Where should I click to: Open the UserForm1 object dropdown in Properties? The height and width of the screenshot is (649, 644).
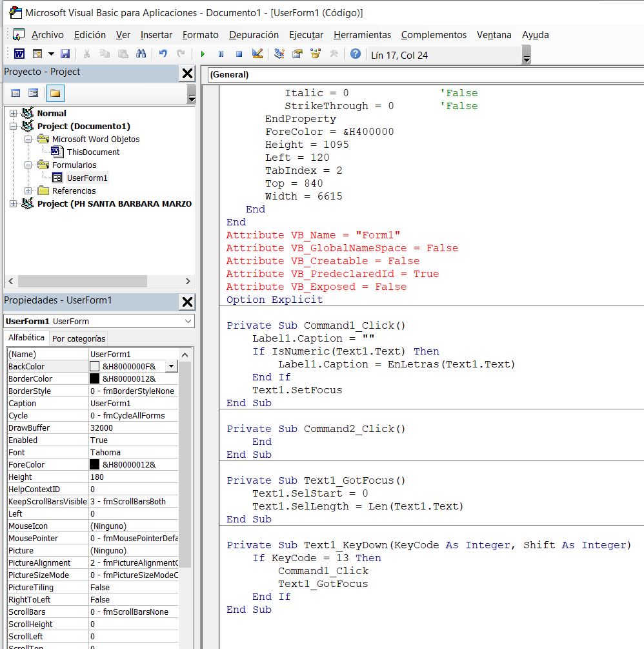pyautogui.click(x=188, y=321)
